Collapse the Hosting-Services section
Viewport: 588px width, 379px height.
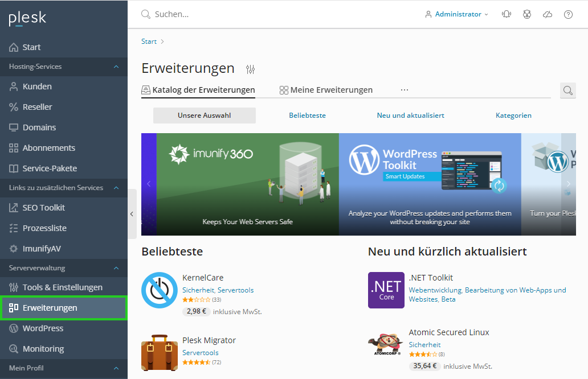tap(116, 67)
